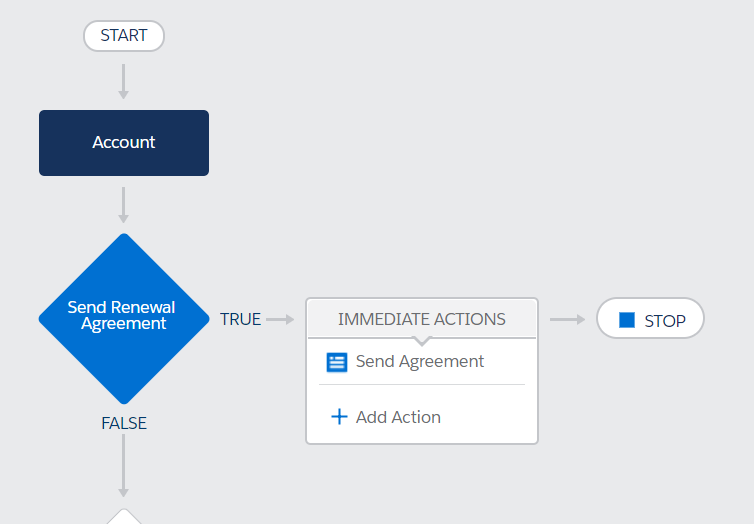Click the plus icon beside Add Action
This screenshot has width=754, height=524.
click(339, 417)
